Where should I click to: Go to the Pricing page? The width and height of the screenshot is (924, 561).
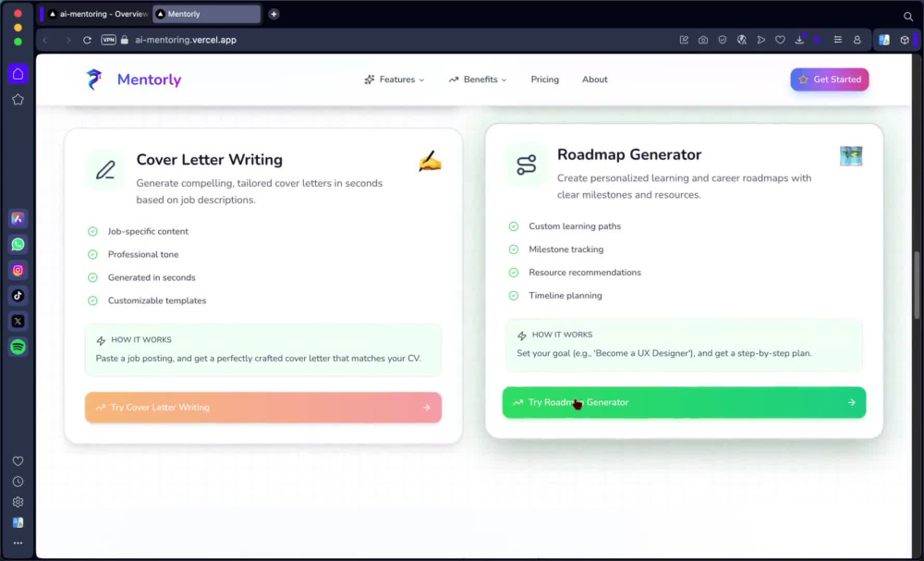pyautogui.click(x=544, y=79)
